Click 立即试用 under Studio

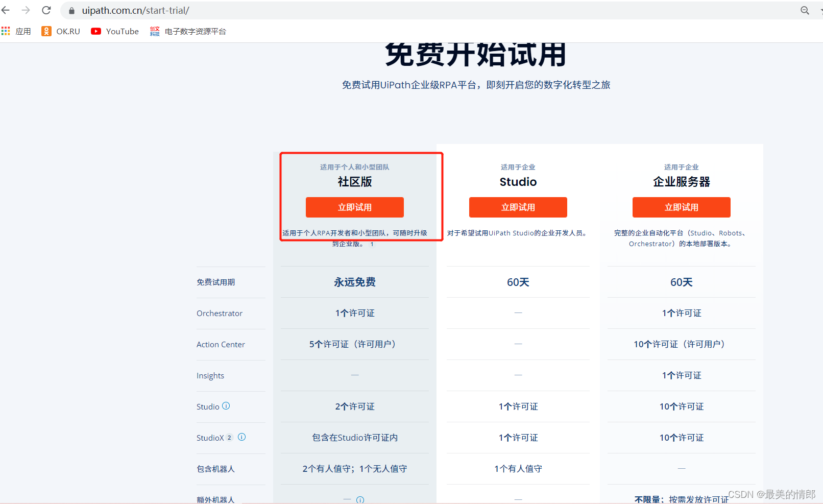(x=518, y=207)
